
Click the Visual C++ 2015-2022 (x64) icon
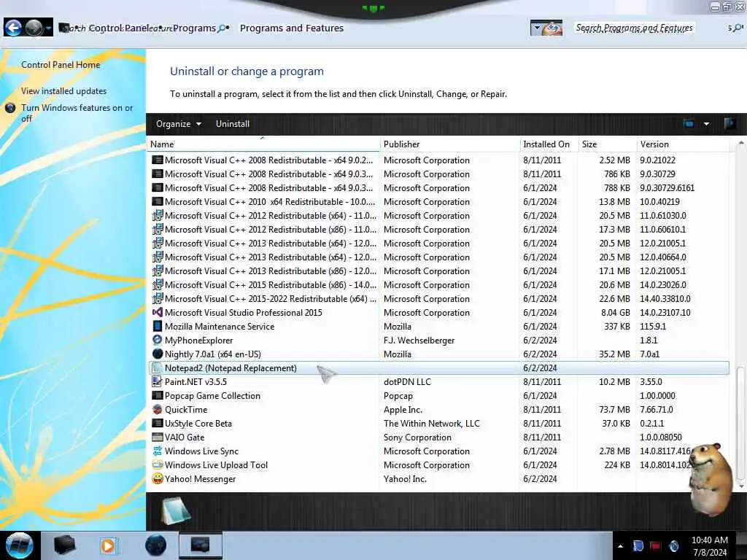[x=158, y=298]
